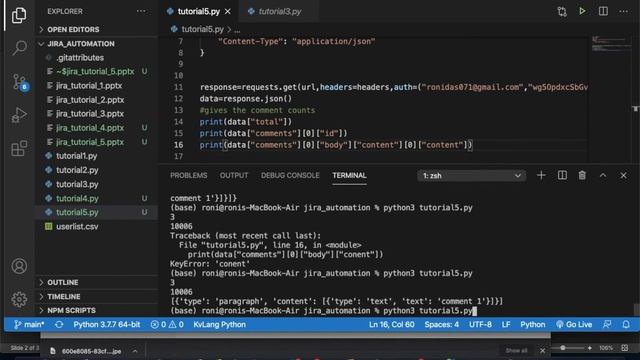Viewport: 640px width, 360px height.
Task: Open the Extensions view
Action: [x=19, y=148]
